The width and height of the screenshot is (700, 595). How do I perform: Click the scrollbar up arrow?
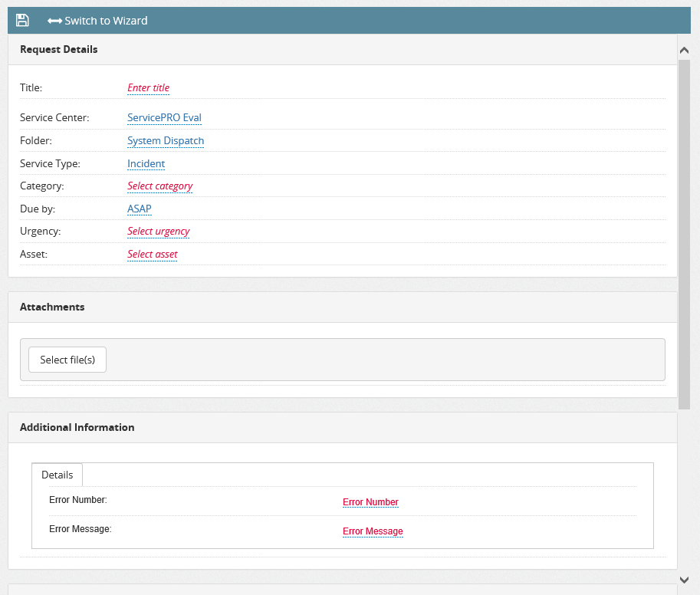(684, 49)
